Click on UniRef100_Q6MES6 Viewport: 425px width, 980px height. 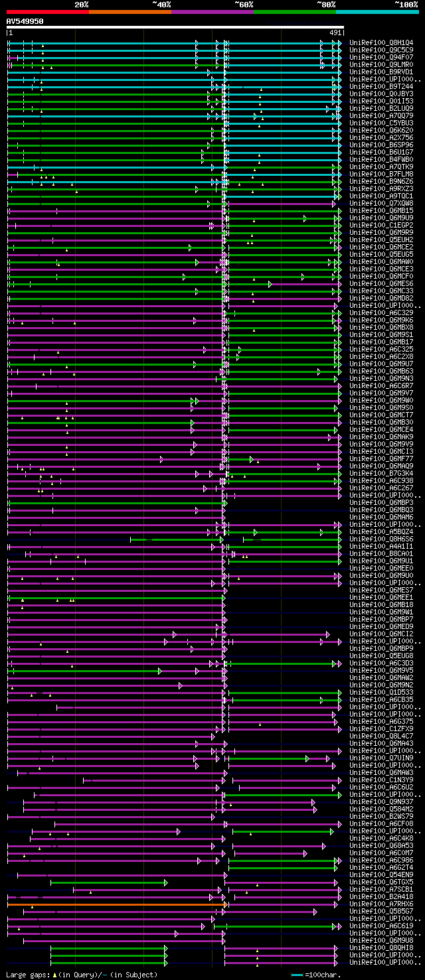[x=381, y=283]
